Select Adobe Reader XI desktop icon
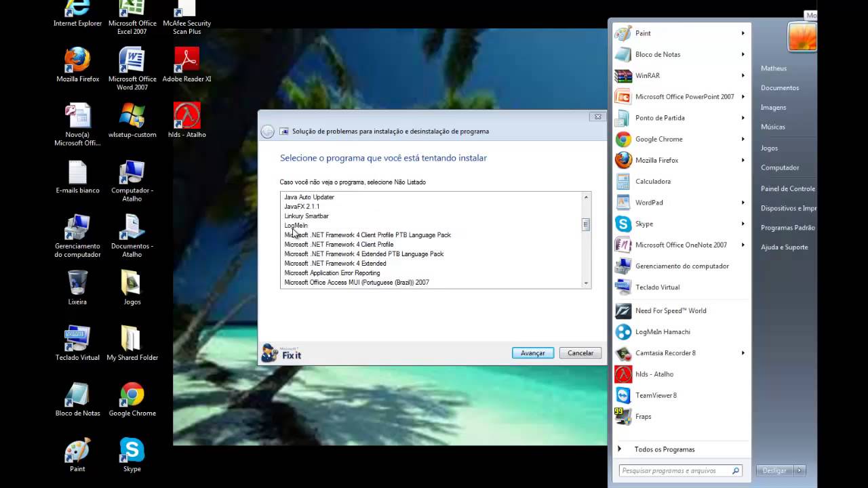The image size is (868, 488). [186, 65]
